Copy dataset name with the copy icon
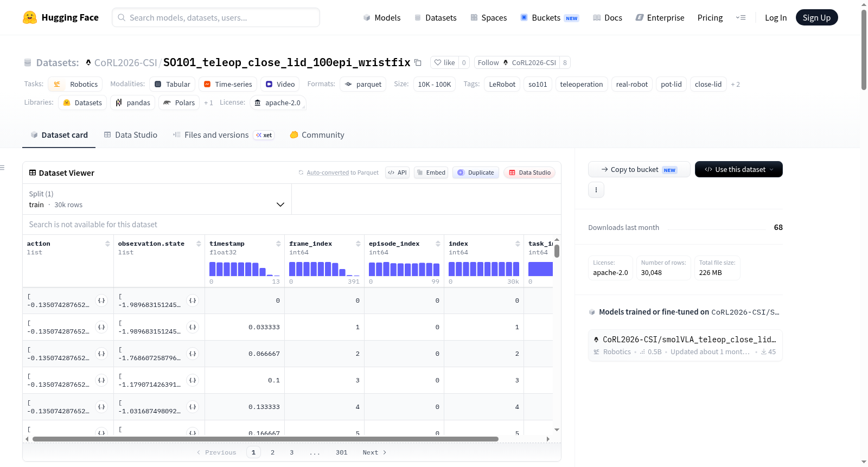This screenshot has width=868, height=467. pyautogui.click(x=418, y=62)
